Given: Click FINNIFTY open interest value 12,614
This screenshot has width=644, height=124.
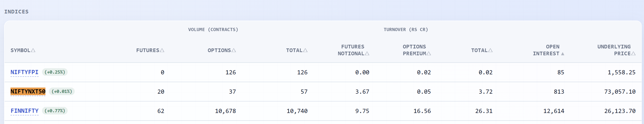Looking at the screenshot, I should point(554,111).
